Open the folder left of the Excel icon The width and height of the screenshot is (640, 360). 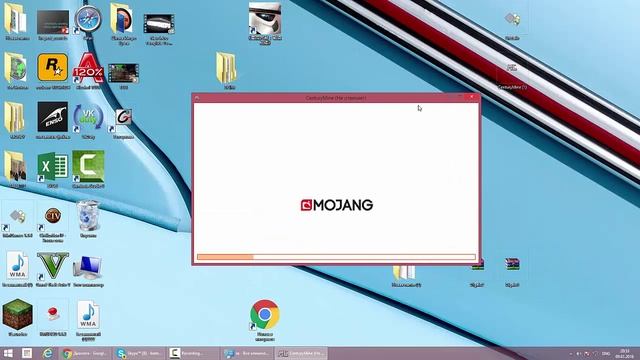pos(16,167)
